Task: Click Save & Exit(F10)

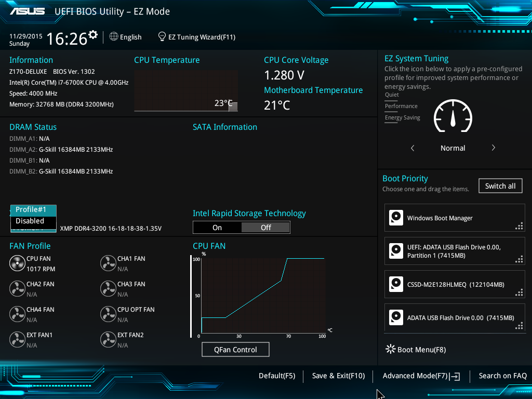Action: pyautogui.click(x=338, y=376)
